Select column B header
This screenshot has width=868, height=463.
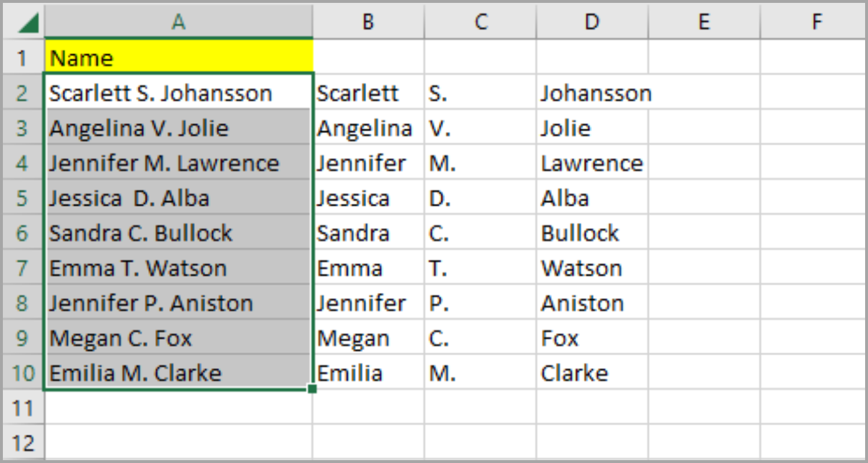pyautogui.click(x=369, y=22)
